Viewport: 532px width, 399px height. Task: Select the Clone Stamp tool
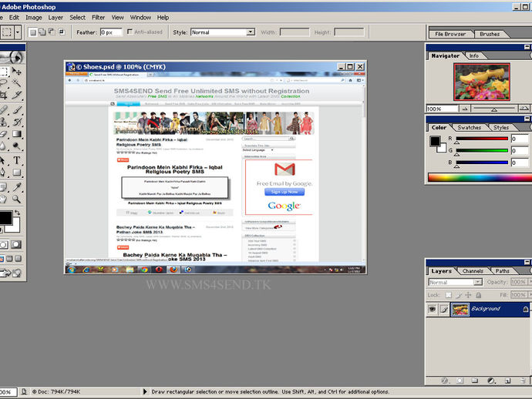[3, 122]
